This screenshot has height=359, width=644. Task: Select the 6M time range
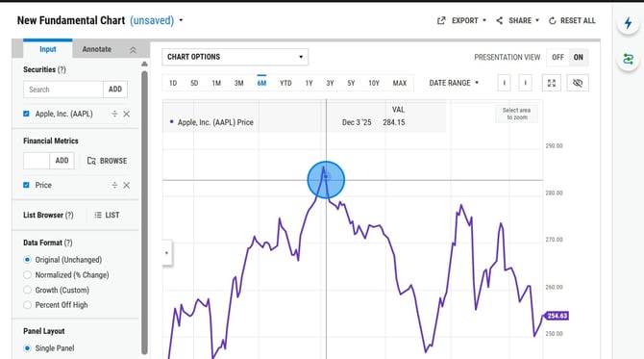pos(261,83)
